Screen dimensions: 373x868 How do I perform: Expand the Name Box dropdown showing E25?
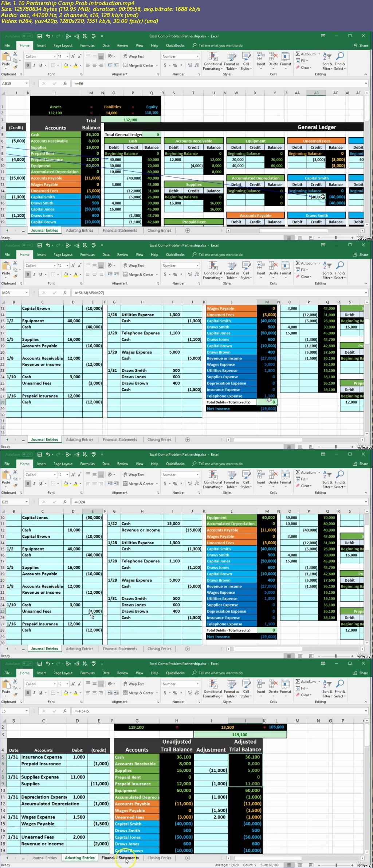pos(27,502)
